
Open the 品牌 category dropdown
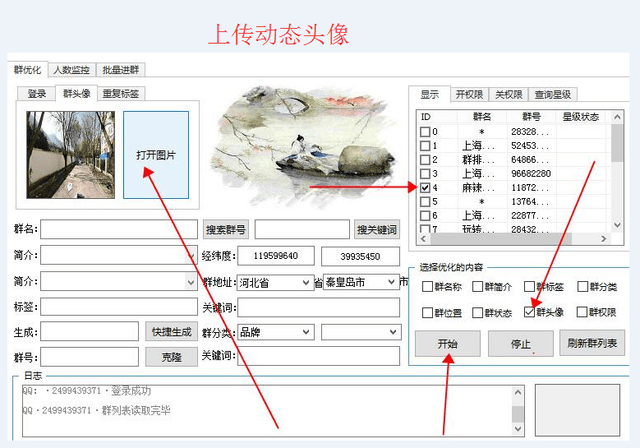click(306, 332)
